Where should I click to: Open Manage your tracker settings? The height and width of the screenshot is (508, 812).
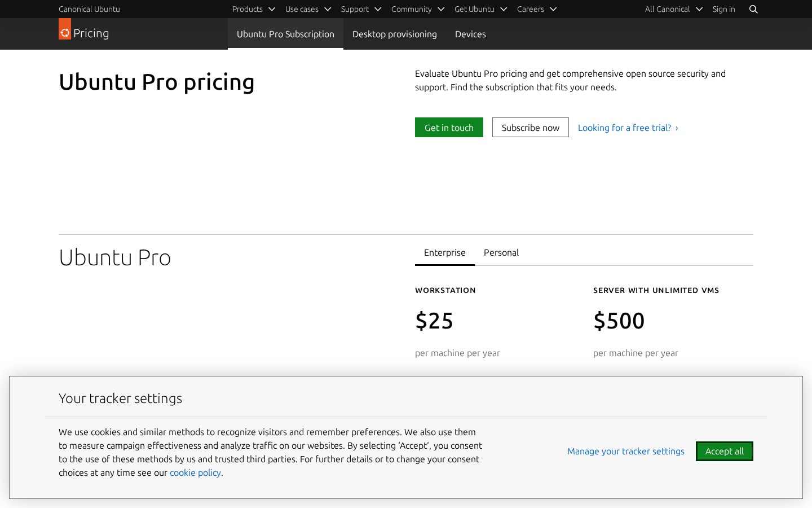pyautogui.click(x=626, y=451)
